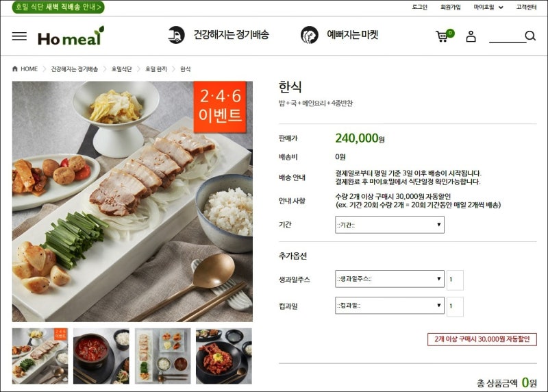Click the HOME breadcrumb house icon
This screenshot has width=548, height=392.
coord(14,69)
